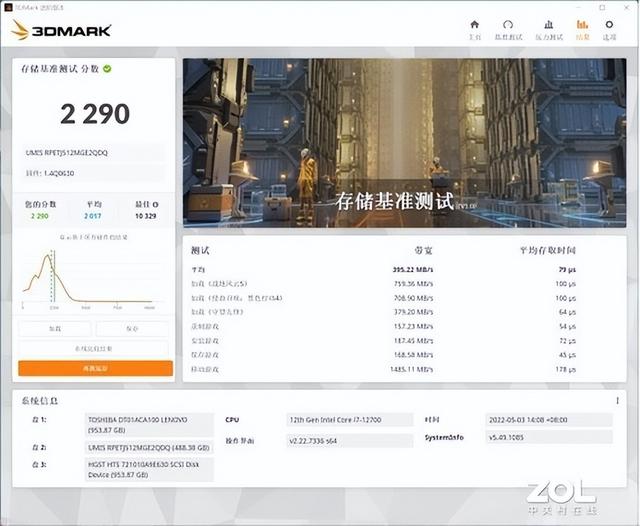Click the HGST HTS 721010A9E630 disk 3 field
640x526 pixels.
pyautogui.click(x=149, y=470)
